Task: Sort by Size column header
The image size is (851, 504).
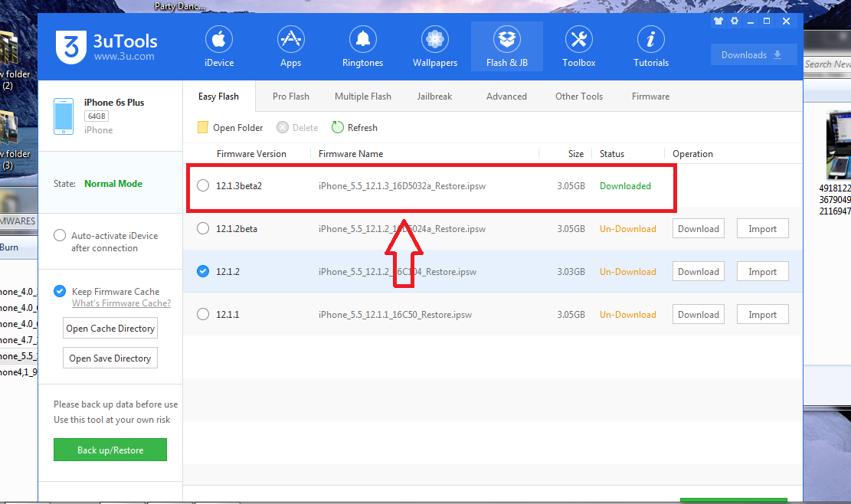Action: (576, 153)
